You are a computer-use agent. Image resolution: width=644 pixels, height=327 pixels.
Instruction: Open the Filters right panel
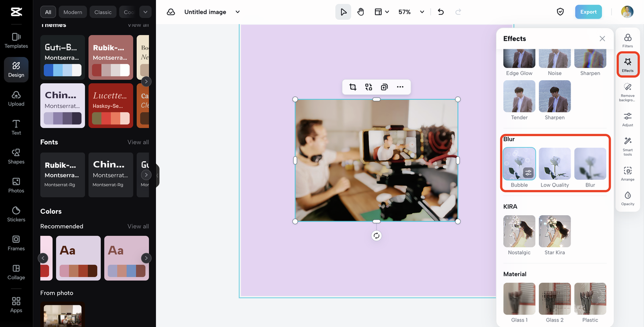[x=627, y=41]
